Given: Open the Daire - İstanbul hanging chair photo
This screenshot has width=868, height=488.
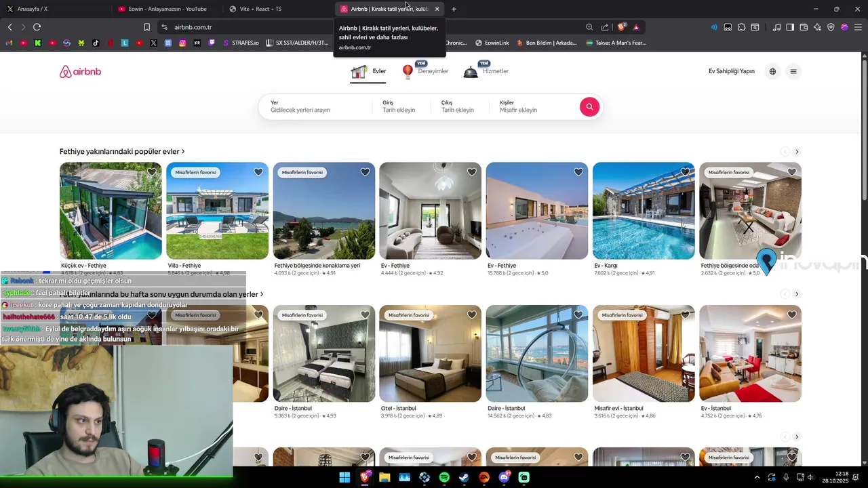Looking at the screenshot, I should tap(537, 353).
